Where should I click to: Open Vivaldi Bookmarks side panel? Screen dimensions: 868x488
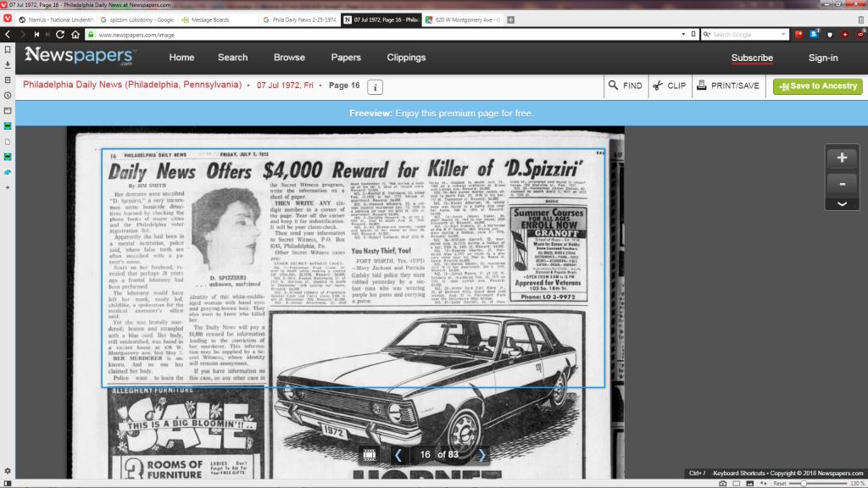coord(8,50)
